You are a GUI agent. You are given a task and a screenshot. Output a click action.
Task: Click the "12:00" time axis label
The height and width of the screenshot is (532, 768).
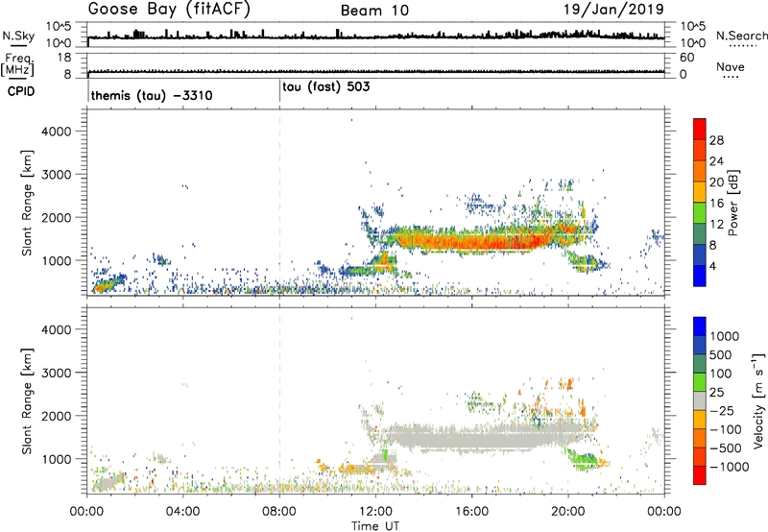click(x=375, y=512)
